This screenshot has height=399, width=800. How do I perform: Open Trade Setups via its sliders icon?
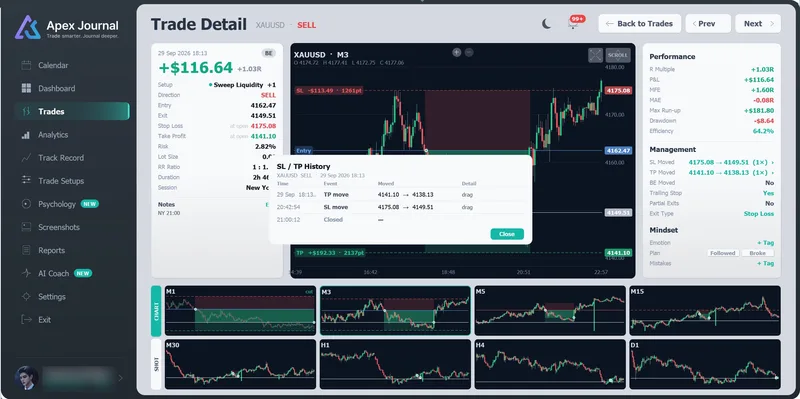27,181
